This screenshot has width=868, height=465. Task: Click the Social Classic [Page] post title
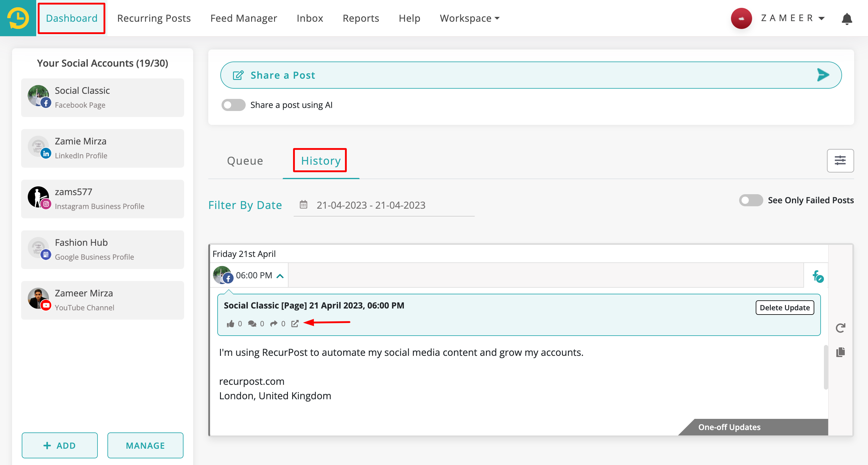click(x=314, y=305)
